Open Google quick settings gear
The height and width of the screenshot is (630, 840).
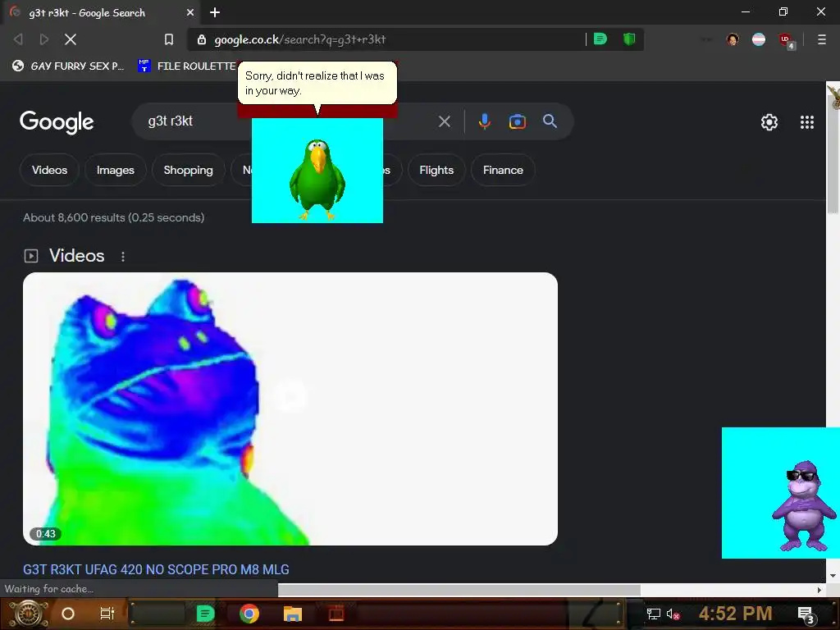point(769,122)
